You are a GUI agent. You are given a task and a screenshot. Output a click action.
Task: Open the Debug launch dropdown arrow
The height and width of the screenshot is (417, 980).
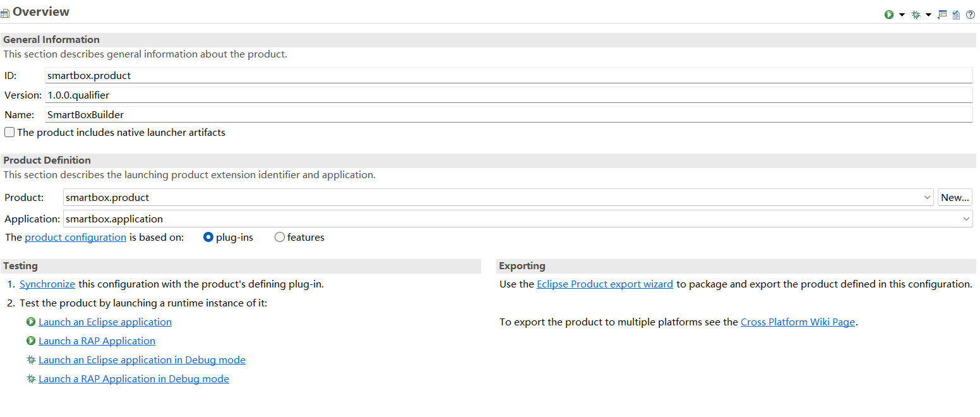(928, 15)
